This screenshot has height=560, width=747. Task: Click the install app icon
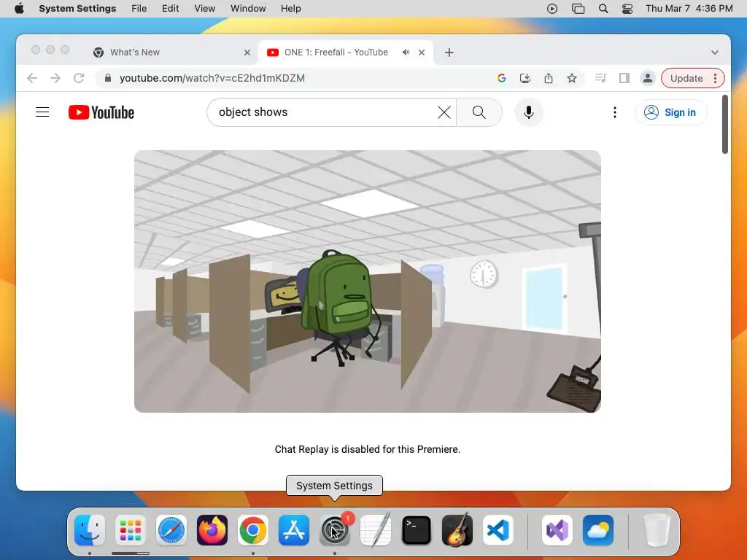[x=525, y=78]
